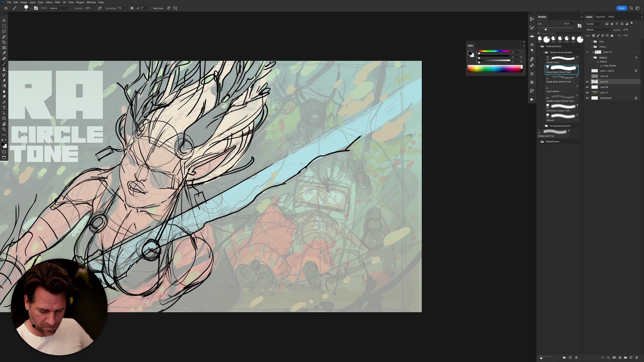Select the Eyedropper tool
This screenshot has width=644, height=362.
4,53
